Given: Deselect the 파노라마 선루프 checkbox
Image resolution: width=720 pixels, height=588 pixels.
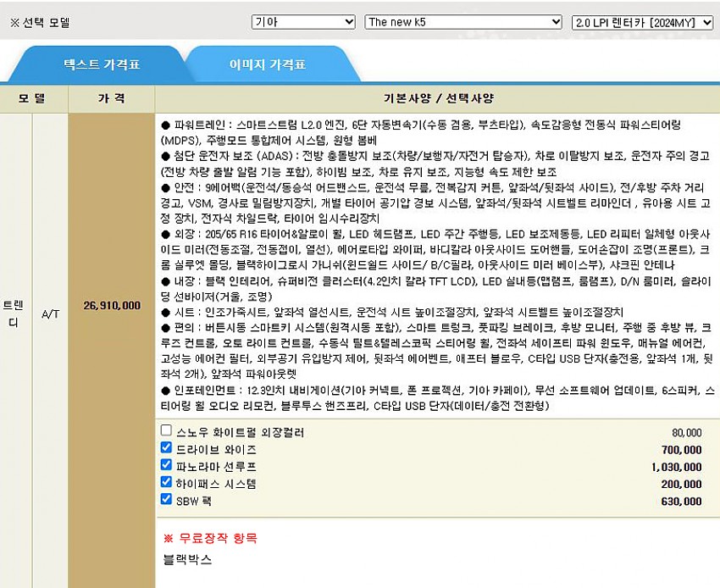Looking at the screenshot, I should (x=166, y=465).
